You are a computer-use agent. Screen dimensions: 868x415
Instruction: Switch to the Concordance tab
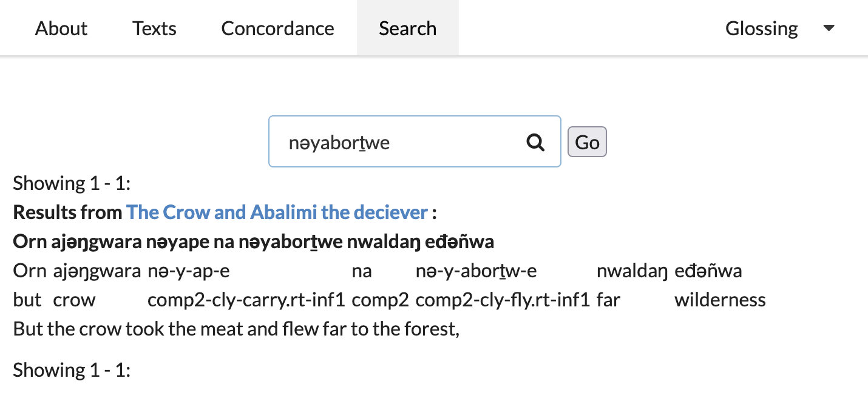277,28
